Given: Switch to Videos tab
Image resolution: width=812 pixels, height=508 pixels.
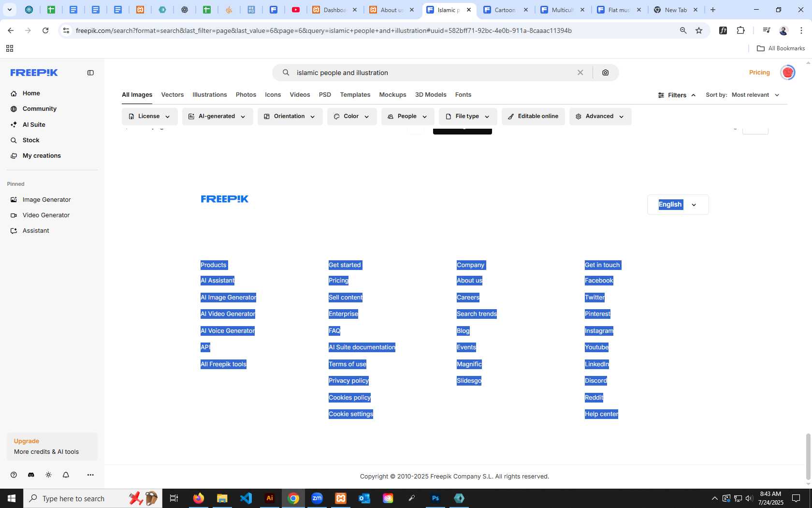Looking at the screenshot, I should [300, 95].
